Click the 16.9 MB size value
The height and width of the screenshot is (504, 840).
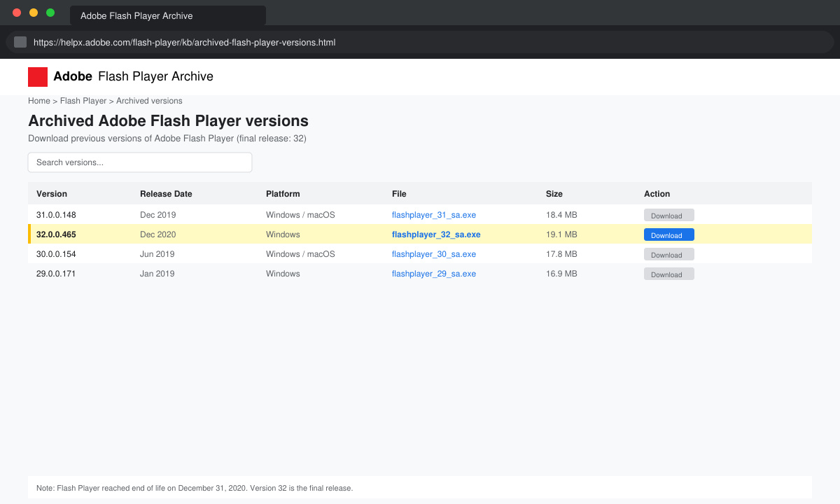point(561,274)
